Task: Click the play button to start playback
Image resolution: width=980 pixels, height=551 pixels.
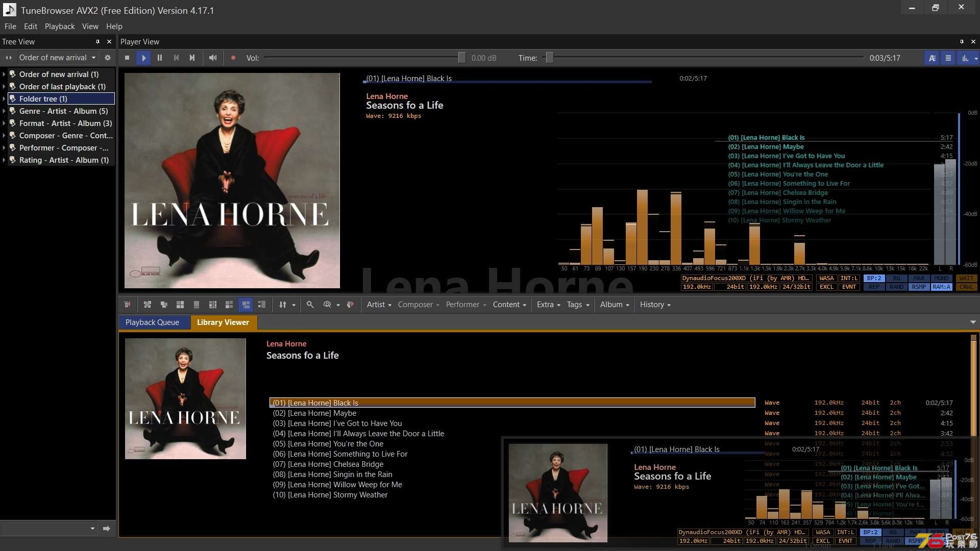Action: pyautogui.click(x=143, y=58)
